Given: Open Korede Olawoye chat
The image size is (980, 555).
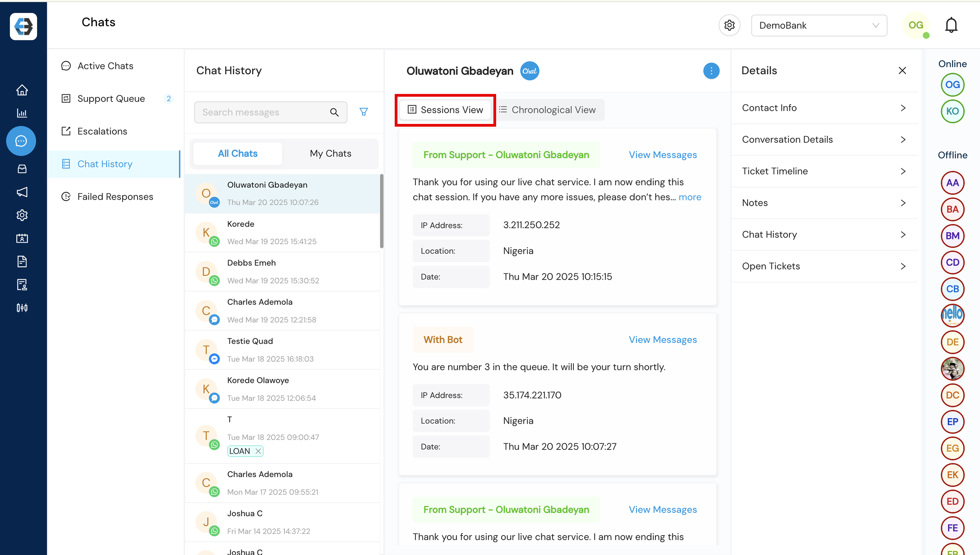Looking at the screenshot, I should [x=282, y=389].
